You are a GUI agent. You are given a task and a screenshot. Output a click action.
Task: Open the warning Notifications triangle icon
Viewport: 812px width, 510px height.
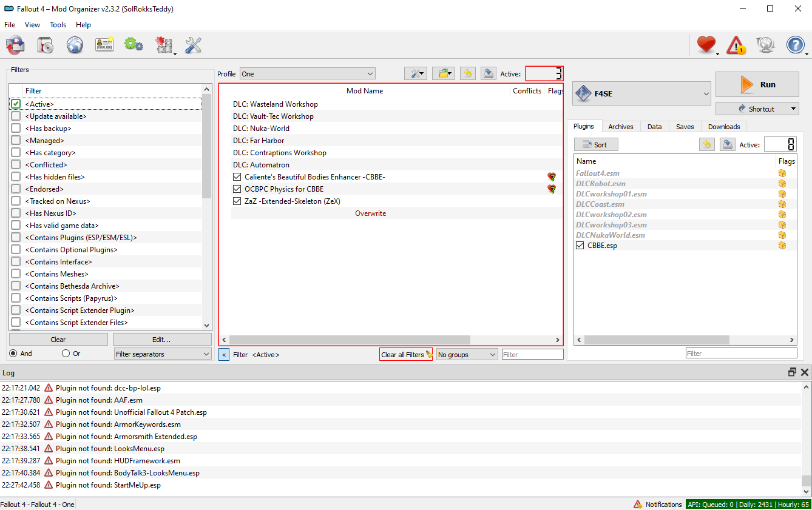click(736, 45)
